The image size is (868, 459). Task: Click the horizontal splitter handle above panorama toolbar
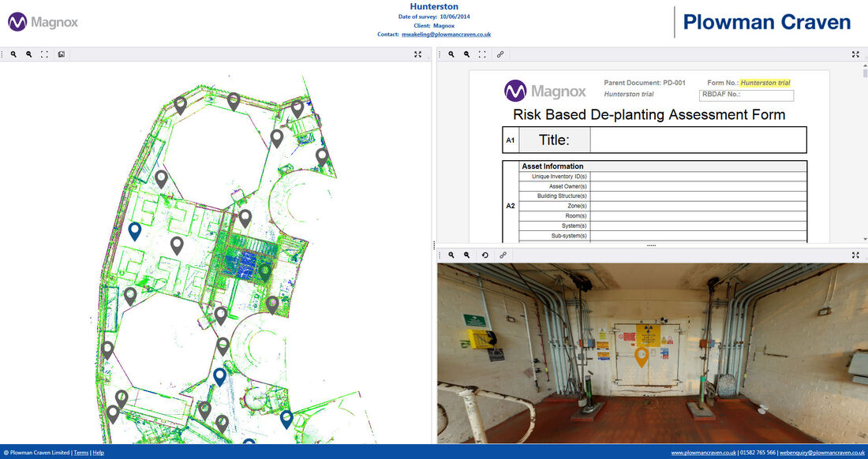click(651, 245)
